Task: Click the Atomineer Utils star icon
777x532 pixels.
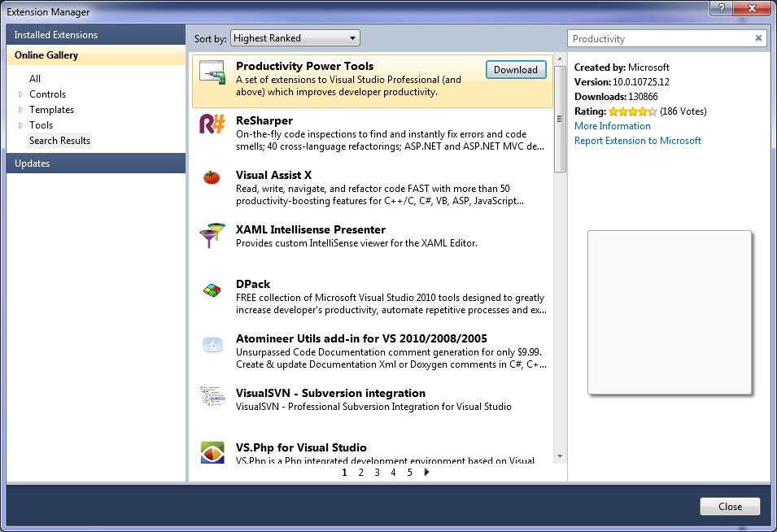Action: pos(212,344)
